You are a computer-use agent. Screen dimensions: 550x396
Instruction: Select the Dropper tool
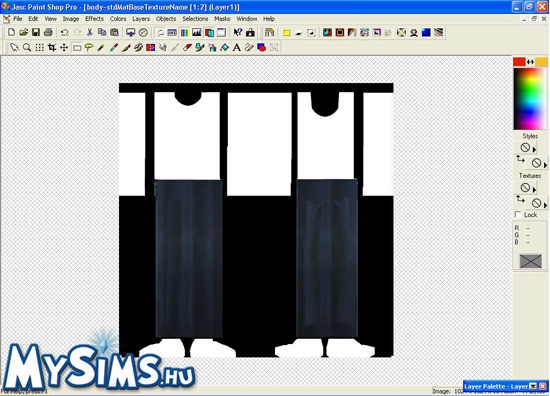point(114,47)
